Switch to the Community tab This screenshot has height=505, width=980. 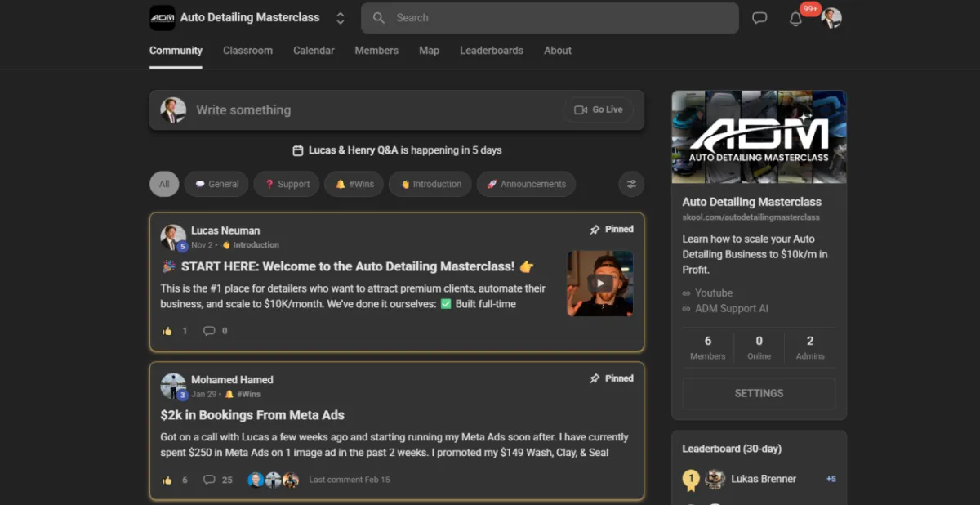[x=176, y=51]
